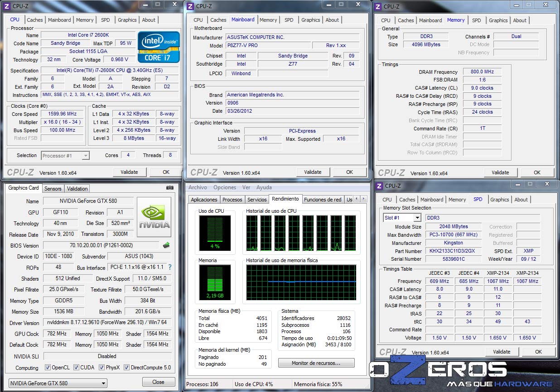Click the Memoria gauge showing 2,19 GB
The height and width of the screenshot is (392, 560).
(x=215, y=283)
